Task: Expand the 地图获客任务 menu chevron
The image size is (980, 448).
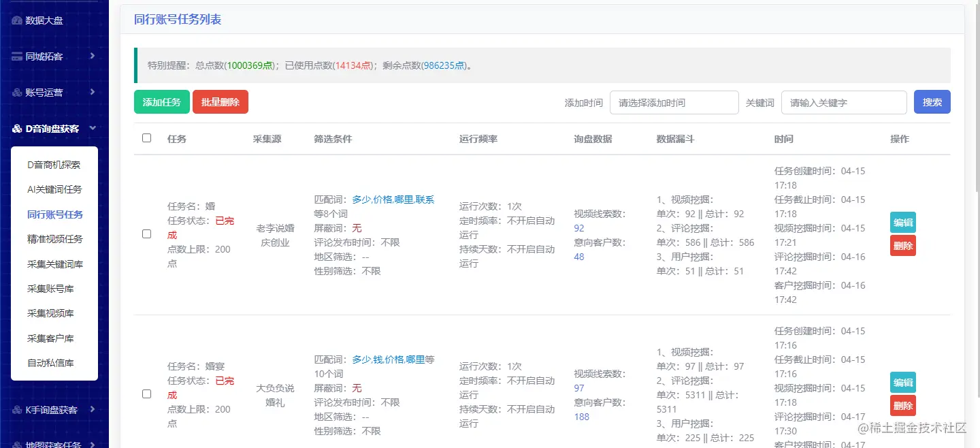Action: (92, 445)
